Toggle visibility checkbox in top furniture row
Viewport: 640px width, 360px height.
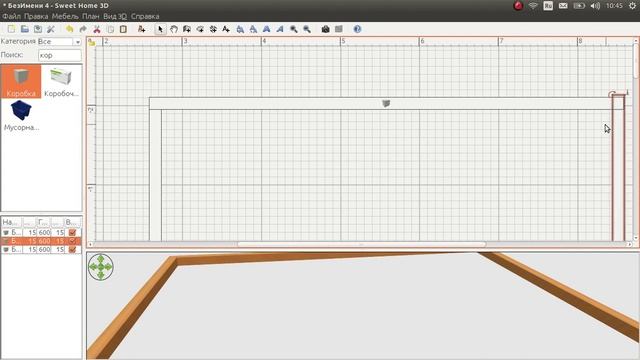73,232
